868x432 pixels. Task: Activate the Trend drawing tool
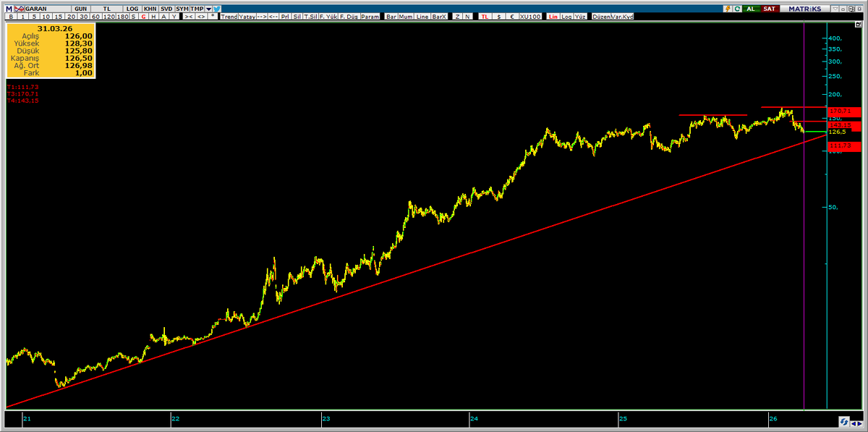[230, 15]
